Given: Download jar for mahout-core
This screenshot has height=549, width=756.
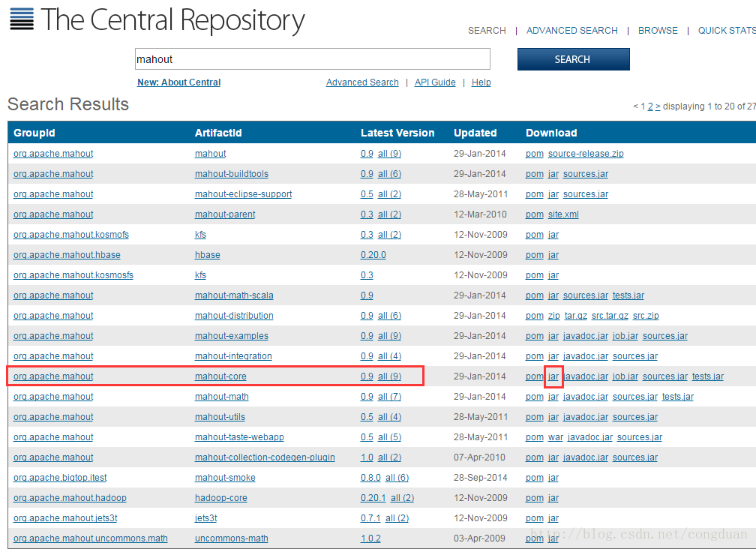Looking at the screenshot, I should (553, 376).
